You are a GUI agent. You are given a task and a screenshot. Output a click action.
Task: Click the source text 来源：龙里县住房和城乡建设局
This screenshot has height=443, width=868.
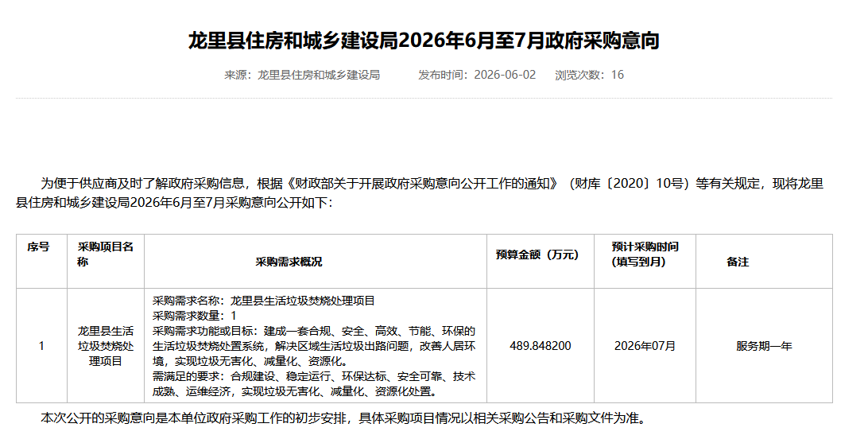pyautogui.click(x=302, y=75)
